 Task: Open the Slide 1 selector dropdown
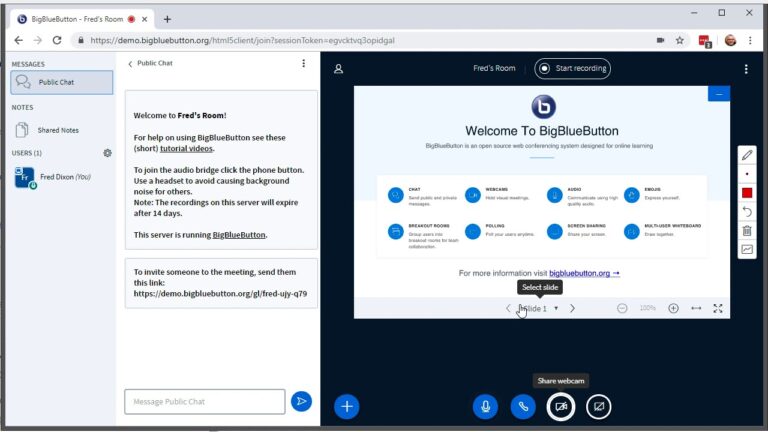pos(538,309)
